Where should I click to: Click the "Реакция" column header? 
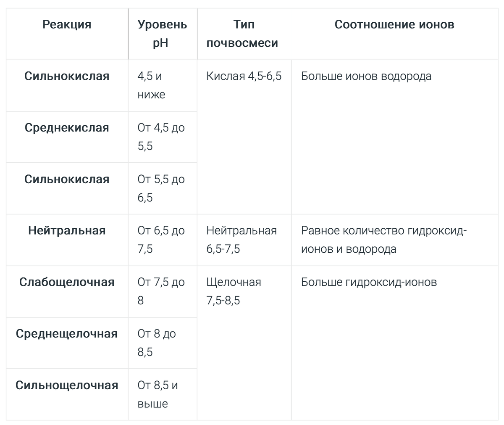coord(67,25)
